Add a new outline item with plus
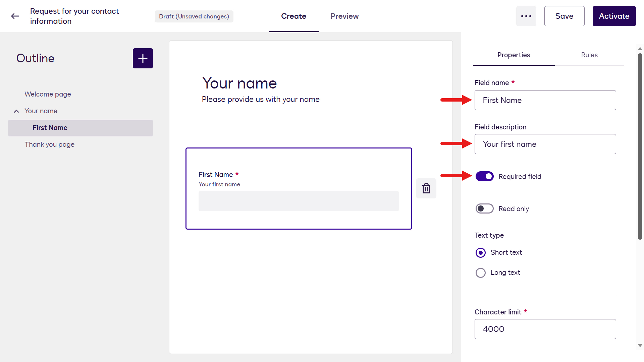 coord(143,58)
